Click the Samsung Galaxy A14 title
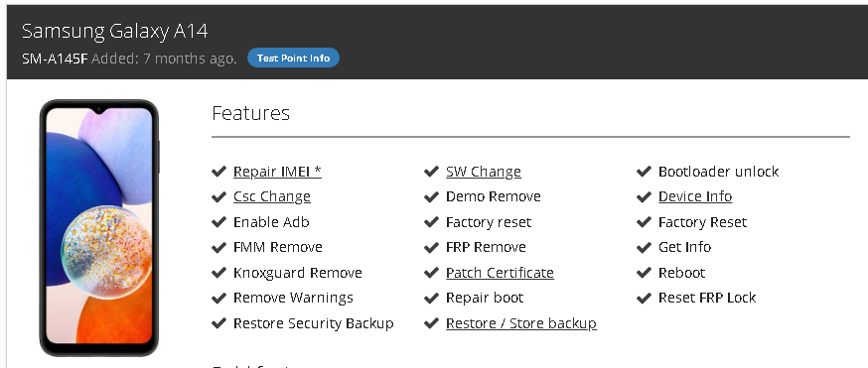This screenshot has height=368, width=868. [x=114, y=32]
